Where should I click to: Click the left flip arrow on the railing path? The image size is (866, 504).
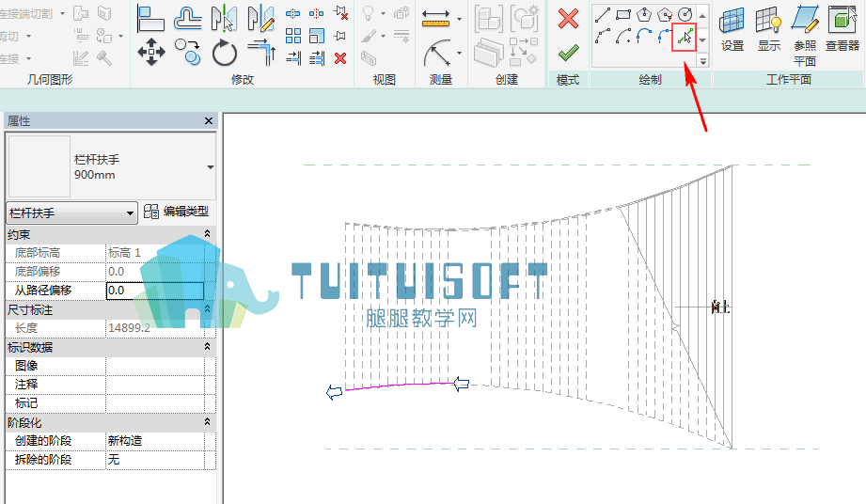[x=334, y=392]
